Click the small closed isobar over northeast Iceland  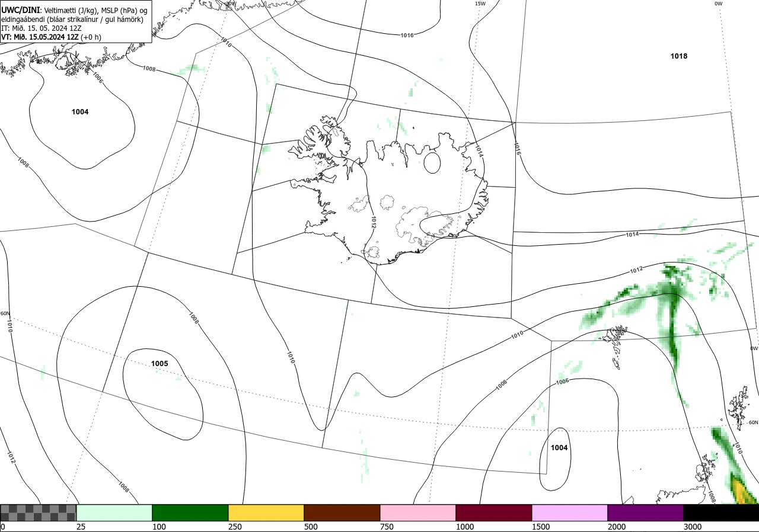coord(432,163)
